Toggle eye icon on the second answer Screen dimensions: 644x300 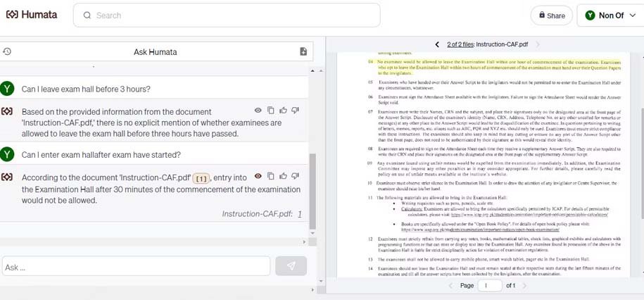coord(258,176)
